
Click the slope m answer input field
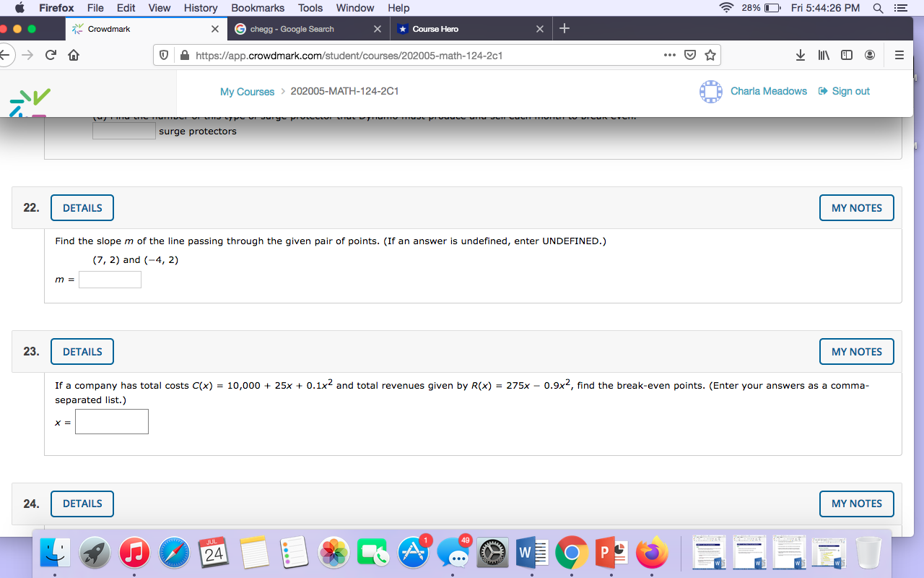pyautogui.click(x=110, y=279)
